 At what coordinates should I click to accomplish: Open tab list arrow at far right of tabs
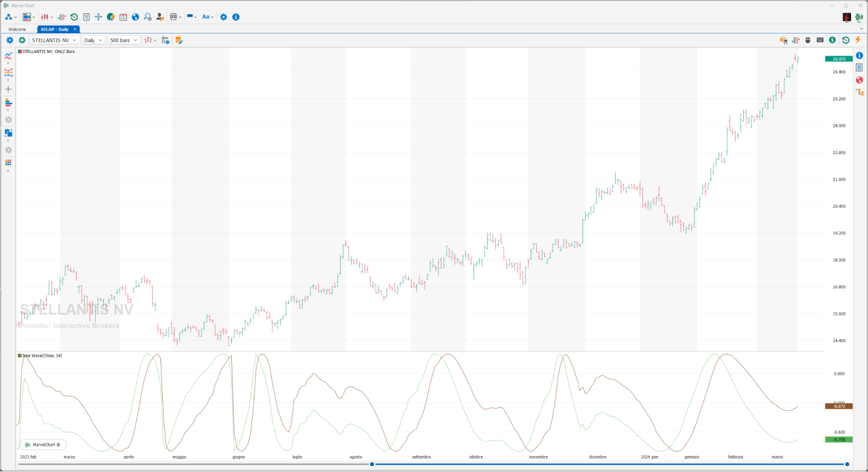pos(861,29)
